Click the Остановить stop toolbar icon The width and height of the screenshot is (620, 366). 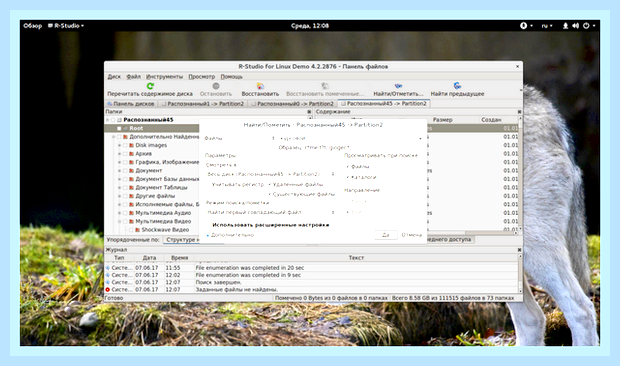(x=215, y=86)
